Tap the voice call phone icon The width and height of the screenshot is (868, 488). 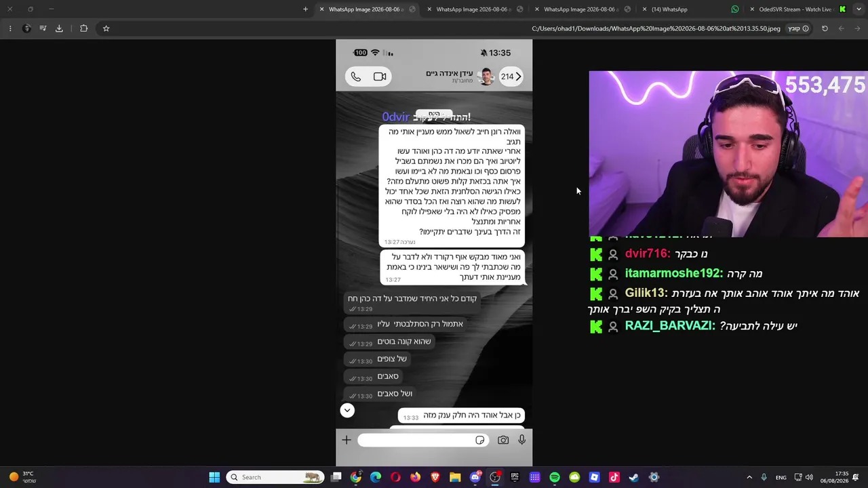click(x=356, y=77)
